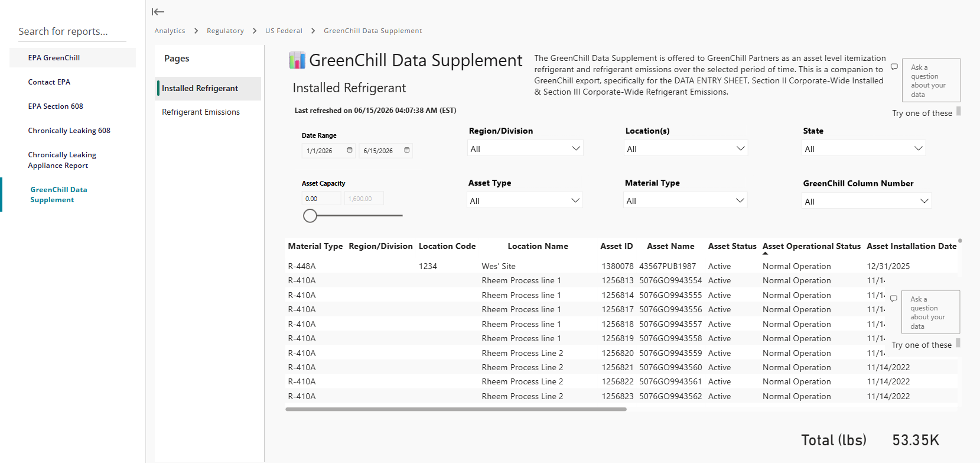Click top Q&A speech bubble icon

click(x=894, y=66)
